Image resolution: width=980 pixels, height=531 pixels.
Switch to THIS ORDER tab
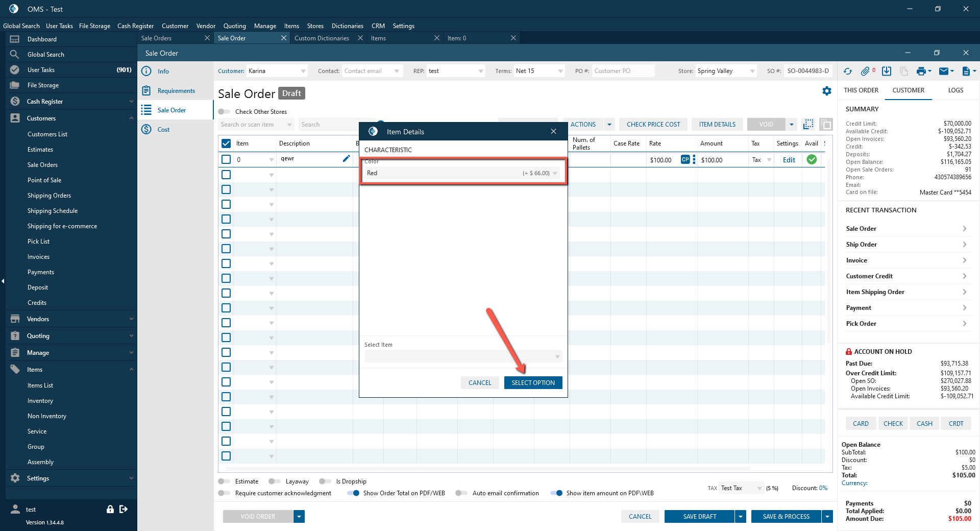(x=861, y=90)
